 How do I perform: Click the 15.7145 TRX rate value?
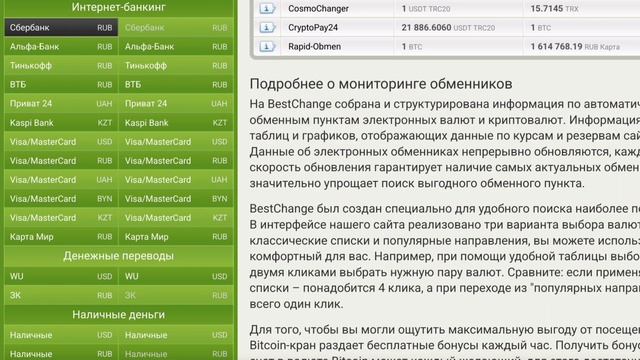[x=554, y=9]
